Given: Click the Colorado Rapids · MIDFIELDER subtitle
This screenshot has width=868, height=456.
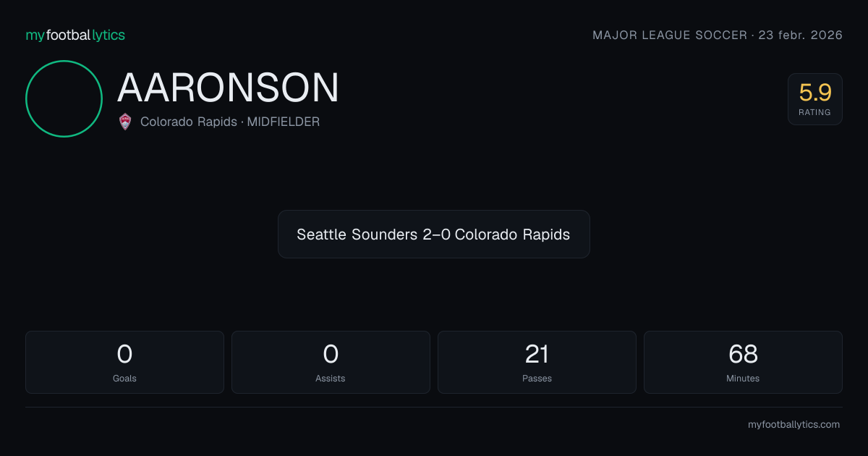Looking at the screenshot, I should point(230,122).
